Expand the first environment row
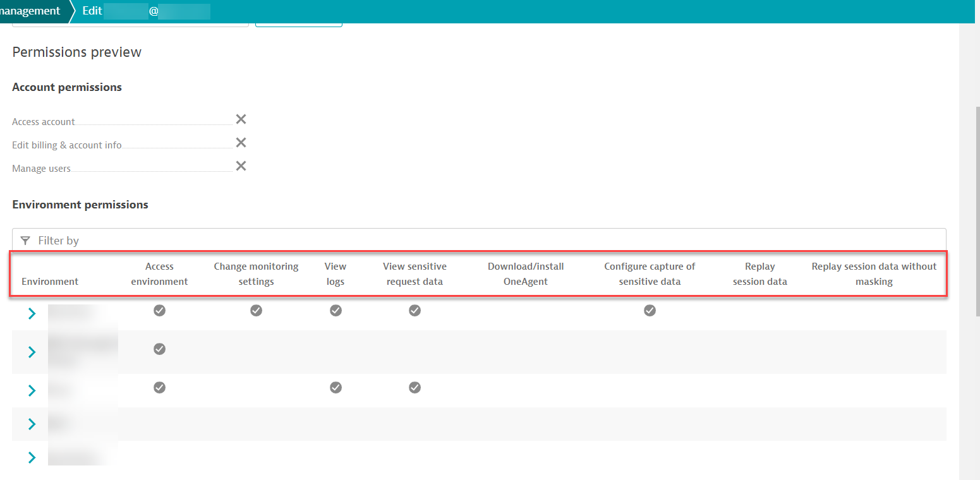Screen dimensions: 980x480 click(32, 313)
